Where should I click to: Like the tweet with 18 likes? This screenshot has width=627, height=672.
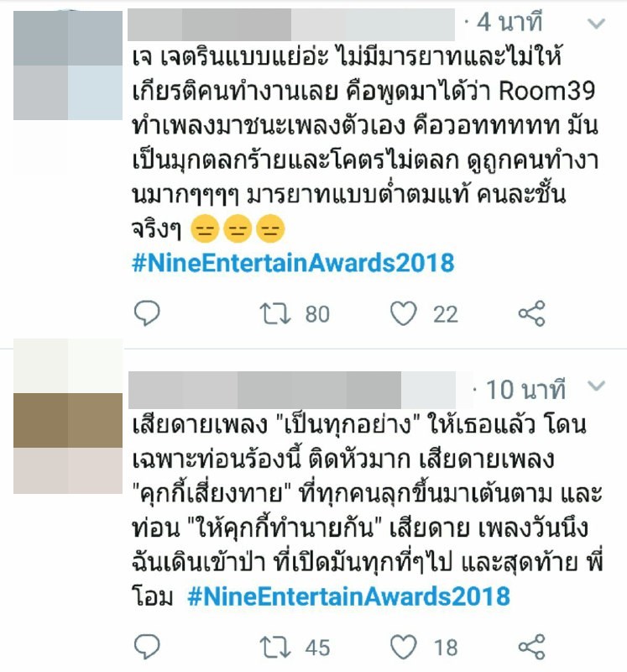[x=404, y=647]
